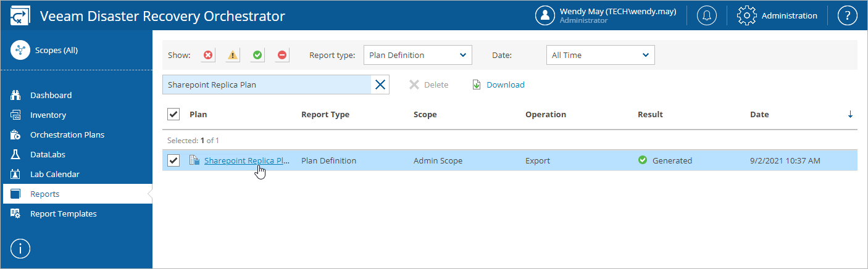Click the Selected: 1 of 1 text

coord(193,140)
